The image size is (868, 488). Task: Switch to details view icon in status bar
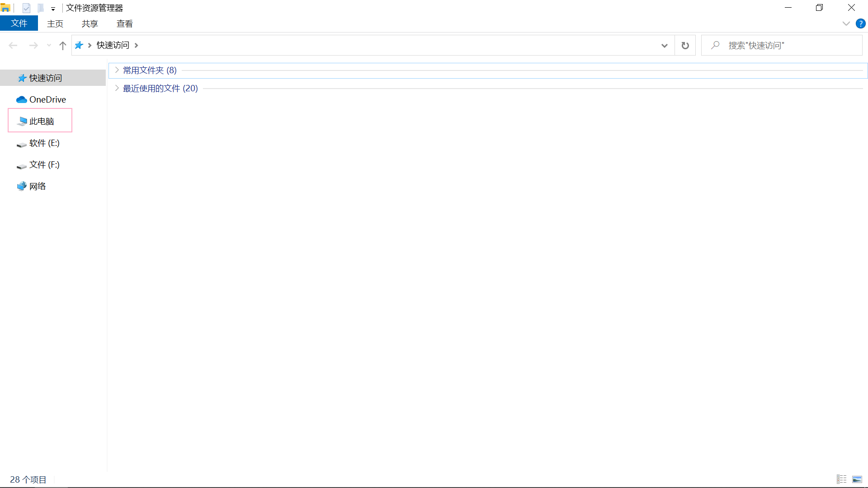841,479
